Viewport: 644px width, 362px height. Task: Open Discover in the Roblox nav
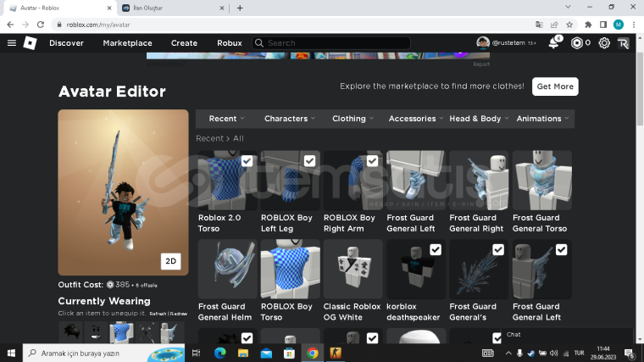coord(67,43)
